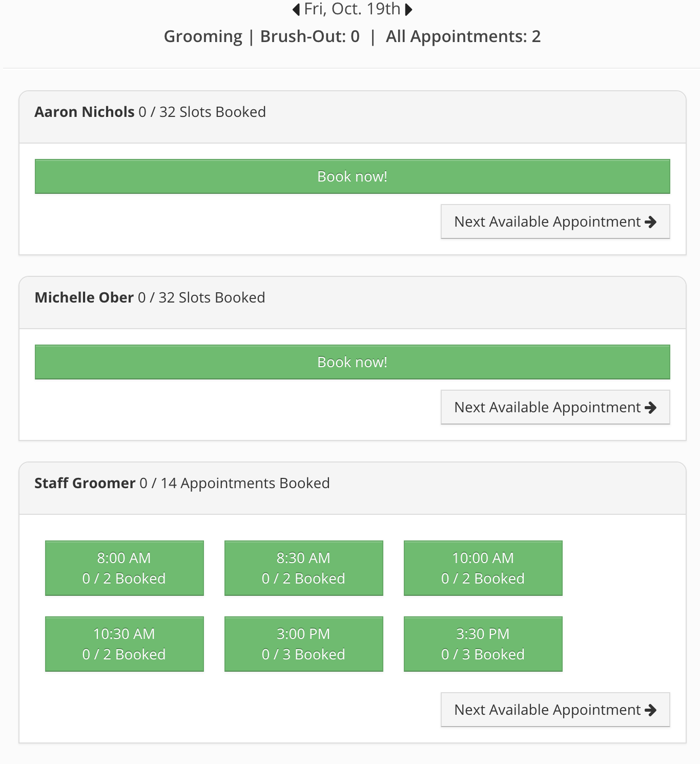Choose the 10:00 AM appointment slot

(x=483, y=568)
